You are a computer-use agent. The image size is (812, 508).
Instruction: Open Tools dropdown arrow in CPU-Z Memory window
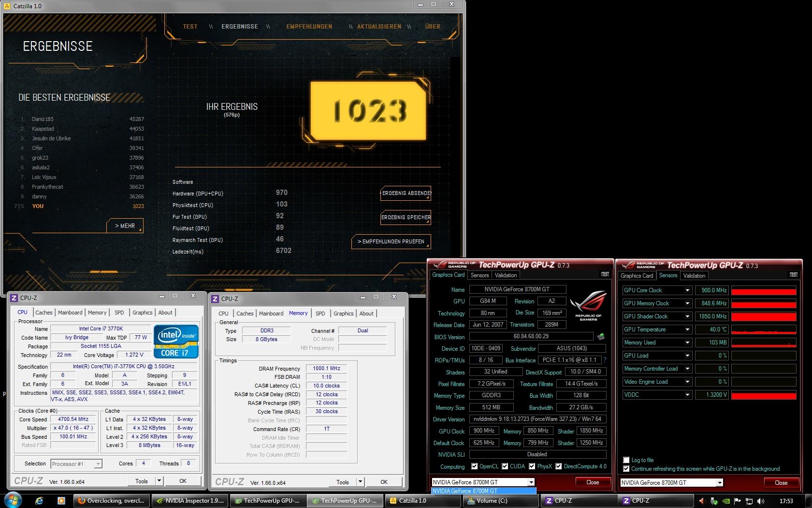coord(360,482)
